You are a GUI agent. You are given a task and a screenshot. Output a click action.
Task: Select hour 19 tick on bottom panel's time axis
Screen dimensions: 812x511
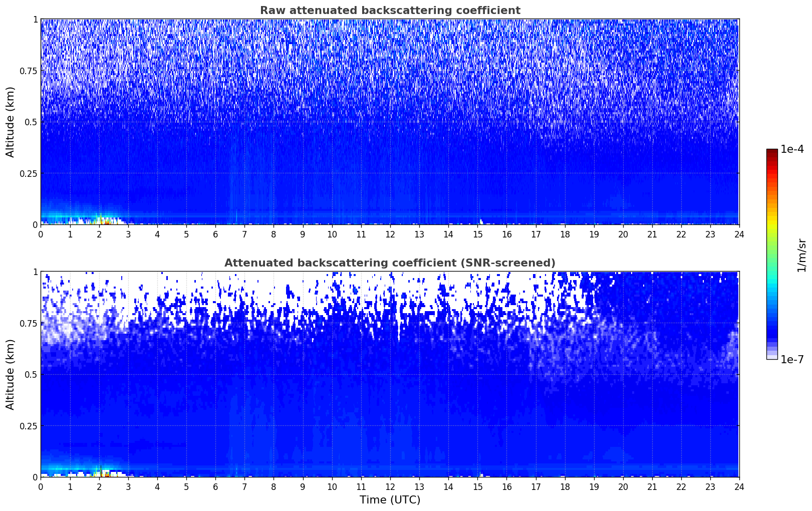click(x=594, y=486)
